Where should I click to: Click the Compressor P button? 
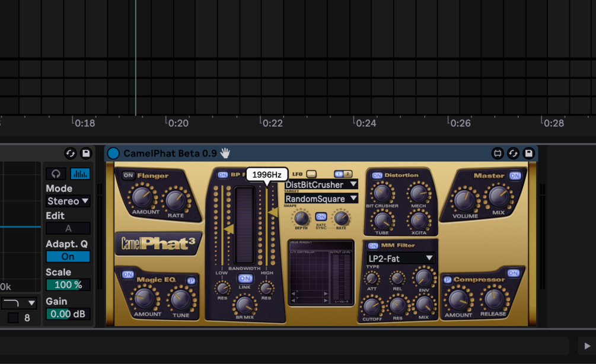[447, 280]
